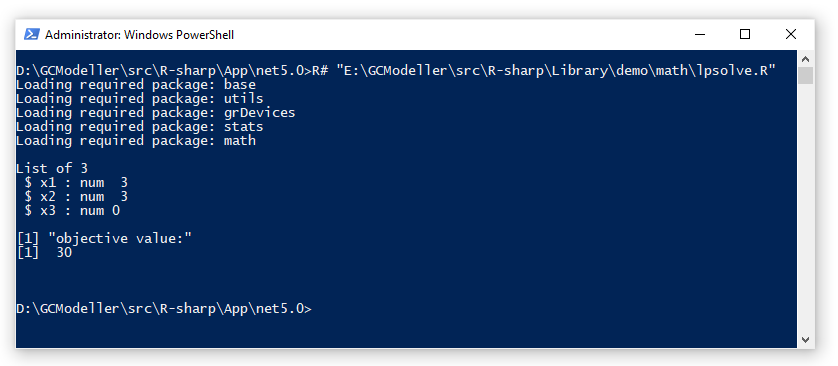Click the 'Administrator: Windows PowerShell' title text
Screen dimensions: 838x366
[139, 35]
